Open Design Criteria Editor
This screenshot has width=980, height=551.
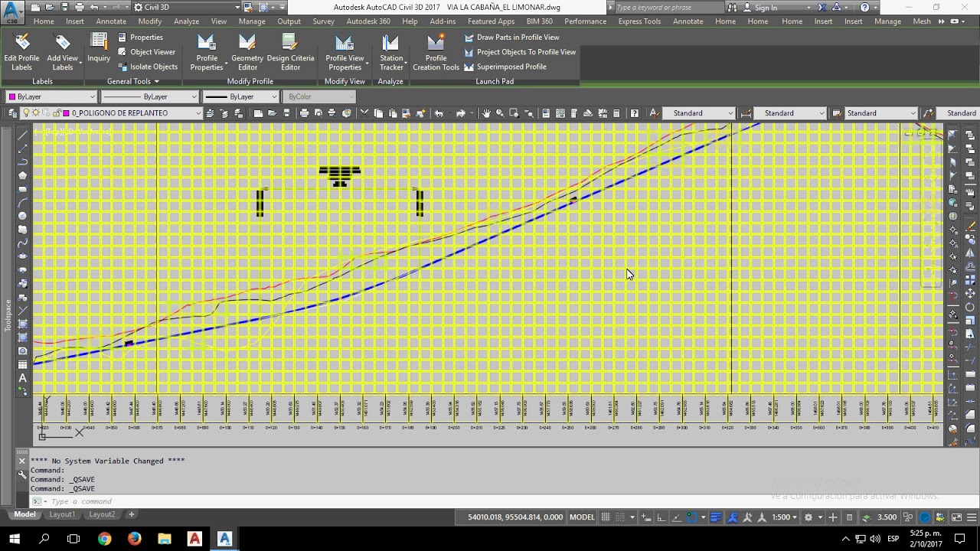tap(290, 52)
